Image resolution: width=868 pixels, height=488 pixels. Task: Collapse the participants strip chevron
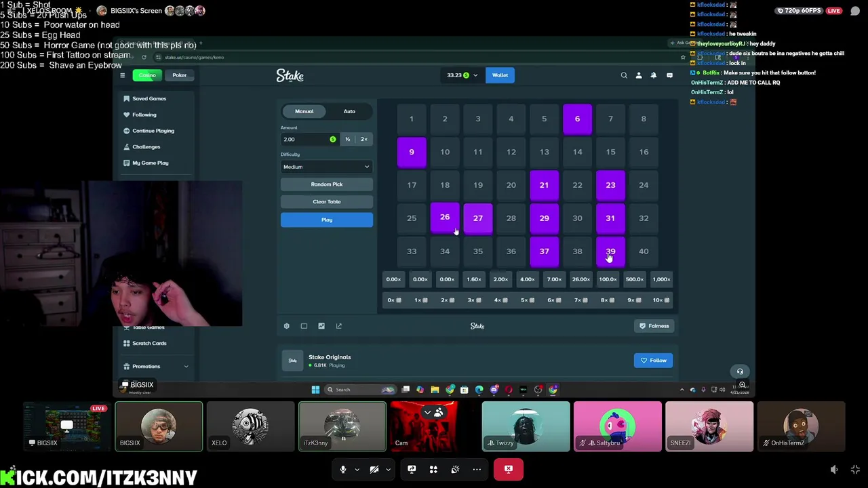point(427,411)
